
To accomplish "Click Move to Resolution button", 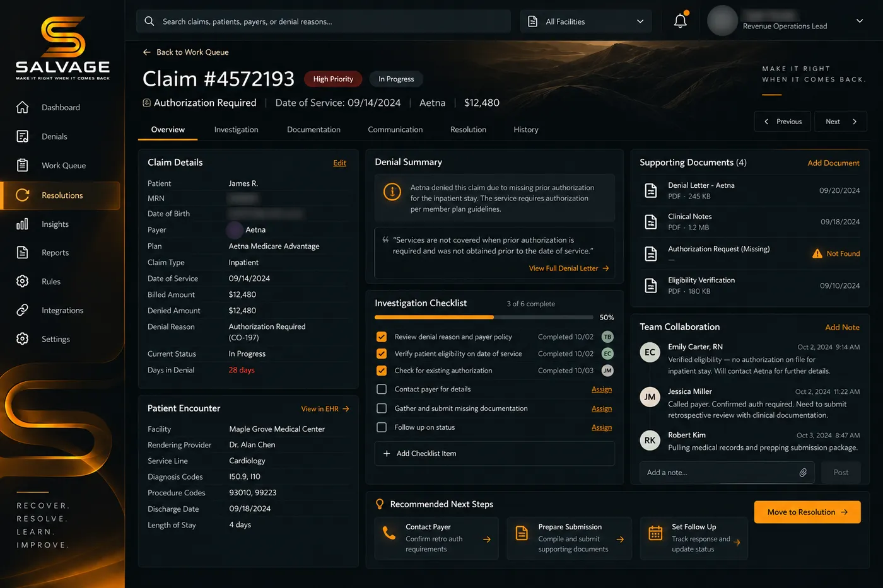I will tap(807, 512).
